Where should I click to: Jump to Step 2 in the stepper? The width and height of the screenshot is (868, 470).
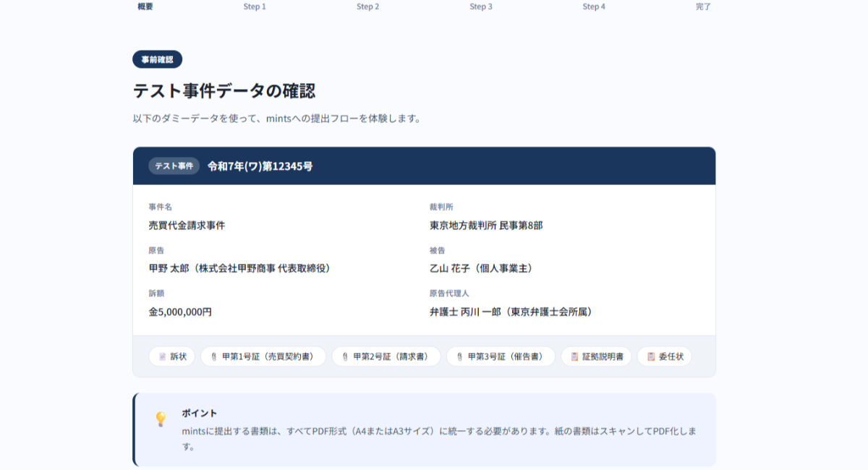367,7
